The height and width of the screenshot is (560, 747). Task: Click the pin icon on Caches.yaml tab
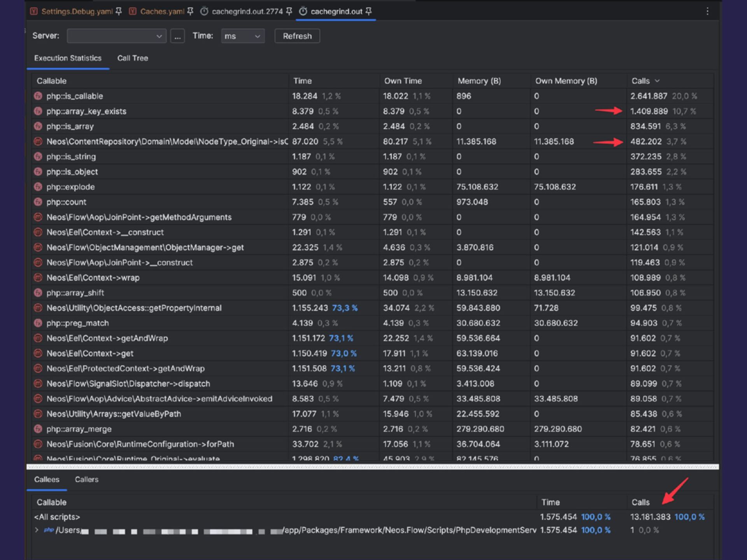(190, 12)
